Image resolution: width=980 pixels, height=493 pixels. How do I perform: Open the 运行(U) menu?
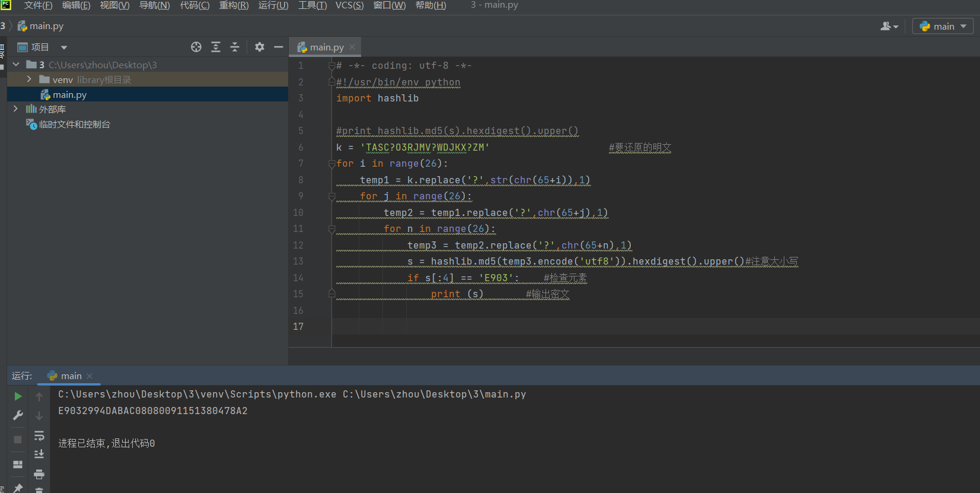(x=273, y=5)
